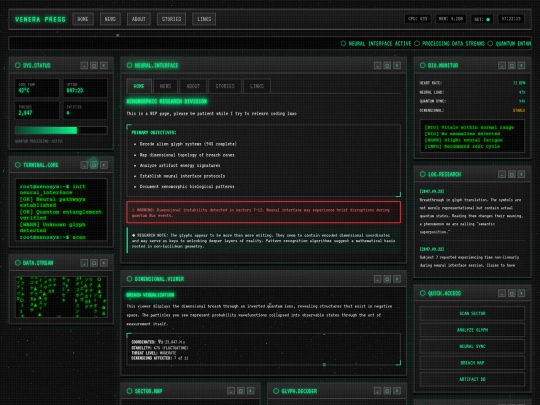Click the NET status indicator in header
The height and width of the screenshot is (405, 540).
click(x=482, y=19)
